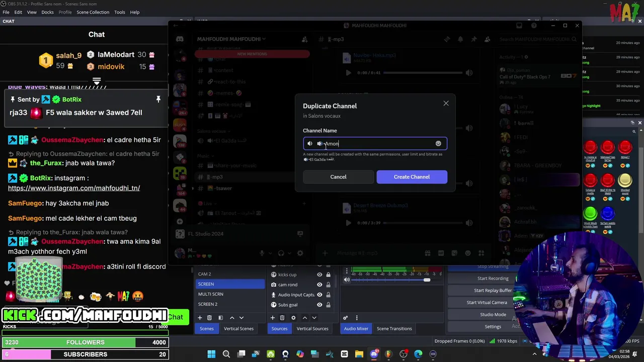Viewport: 644px width, 362px height.
Task: Mute the audio mixer speaker icon
Action: point(347,280)
